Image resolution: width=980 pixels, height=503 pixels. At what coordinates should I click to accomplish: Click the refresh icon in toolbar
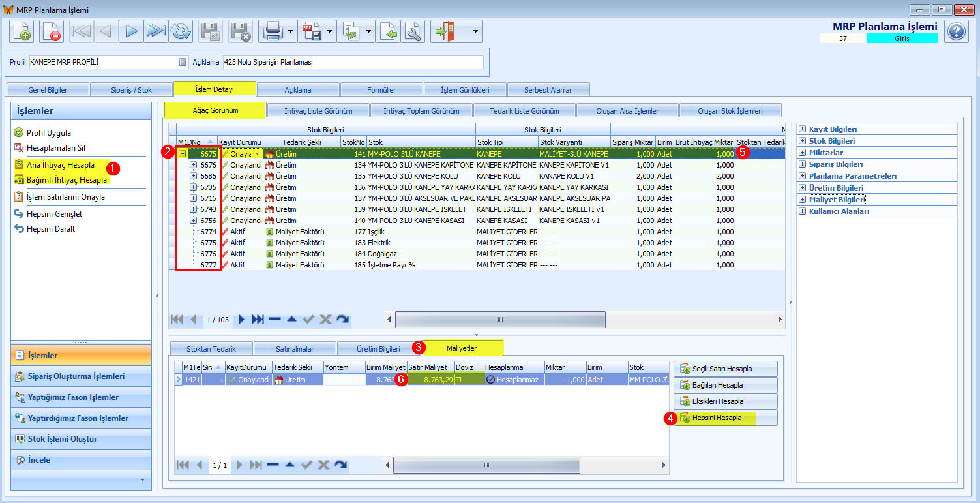click(x=181, y=31)
